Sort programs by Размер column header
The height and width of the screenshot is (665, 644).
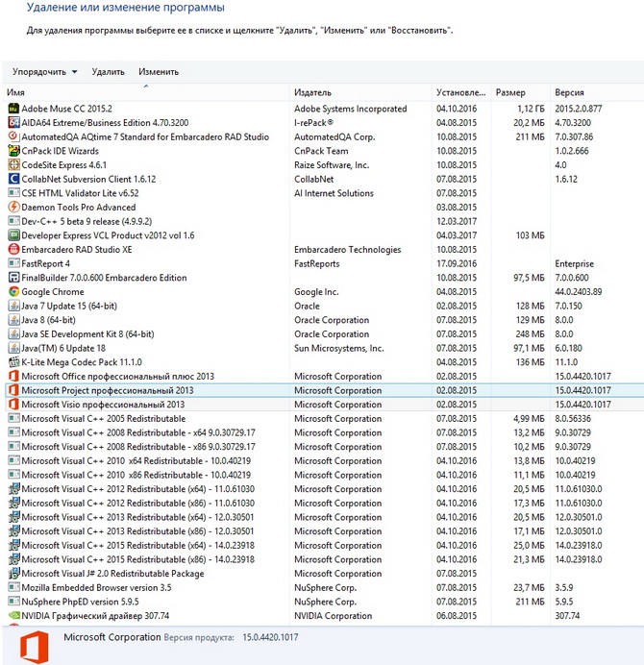tap(519, 92)
